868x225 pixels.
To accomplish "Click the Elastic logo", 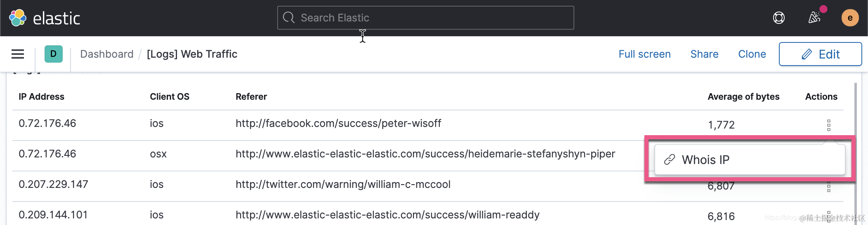I will coord(44,18).
